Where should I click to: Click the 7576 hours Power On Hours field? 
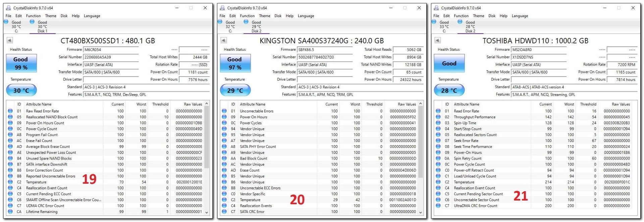194,80
